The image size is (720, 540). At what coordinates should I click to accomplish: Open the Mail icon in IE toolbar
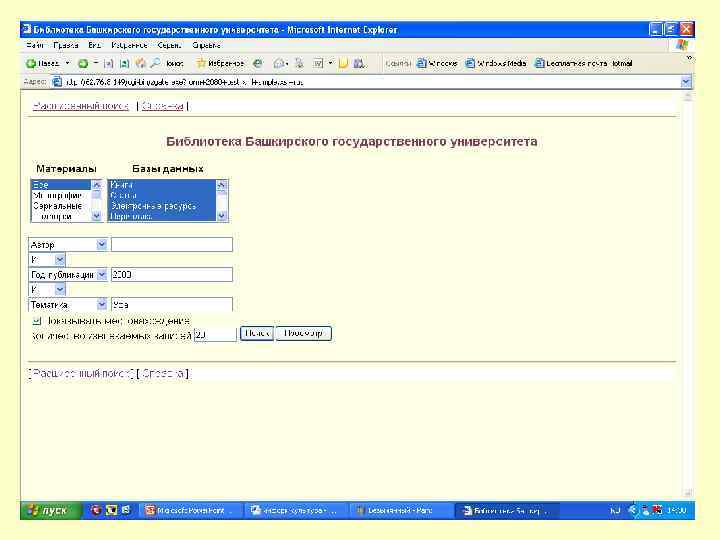coord(280,63)
